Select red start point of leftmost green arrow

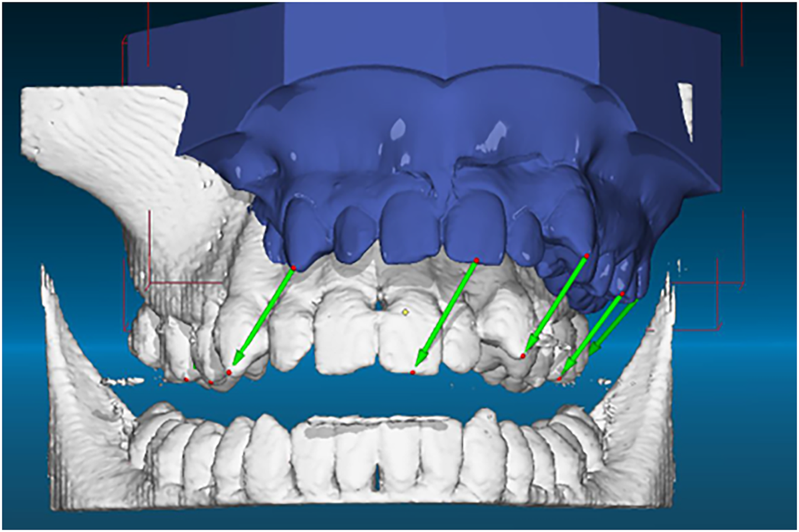294,268
